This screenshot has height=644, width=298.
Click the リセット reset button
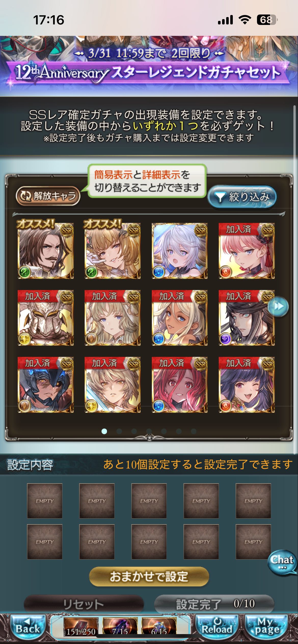point(84,604)
